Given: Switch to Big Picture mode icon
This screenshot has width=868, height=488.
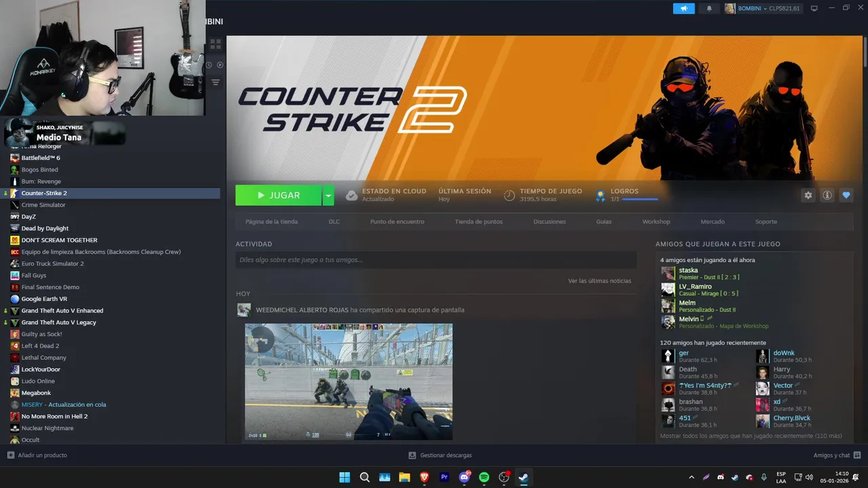Looking at the screenshot, I should (x=814, y=8).
